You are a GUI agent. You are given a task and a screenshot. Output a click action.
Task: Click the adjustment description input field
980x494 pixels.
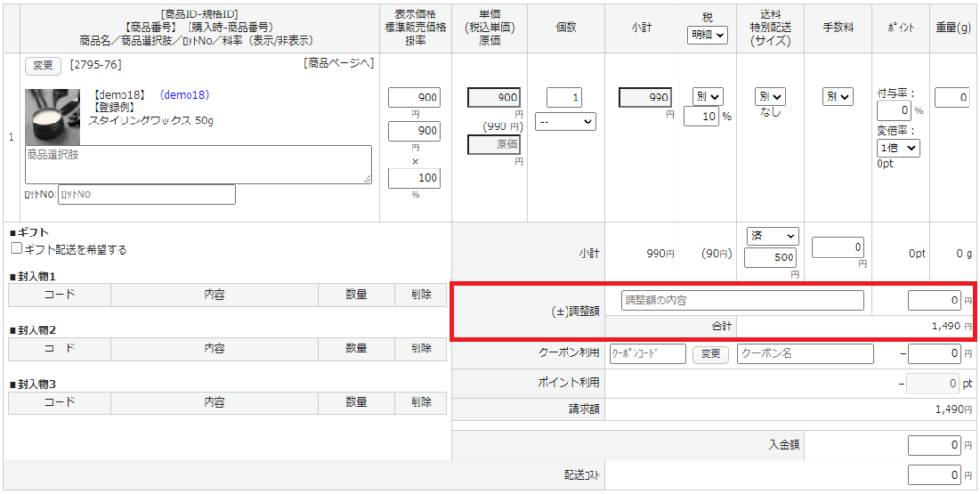742,301
